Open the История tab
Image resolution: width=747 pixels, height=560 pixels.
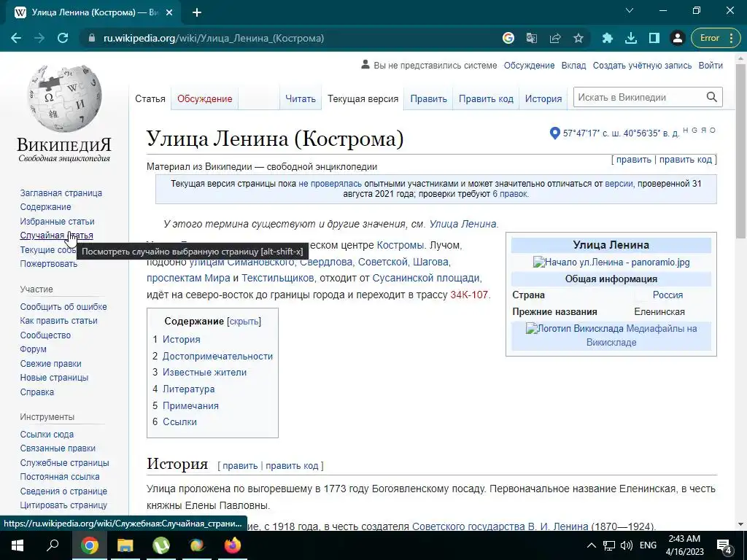tap(543, 98)
